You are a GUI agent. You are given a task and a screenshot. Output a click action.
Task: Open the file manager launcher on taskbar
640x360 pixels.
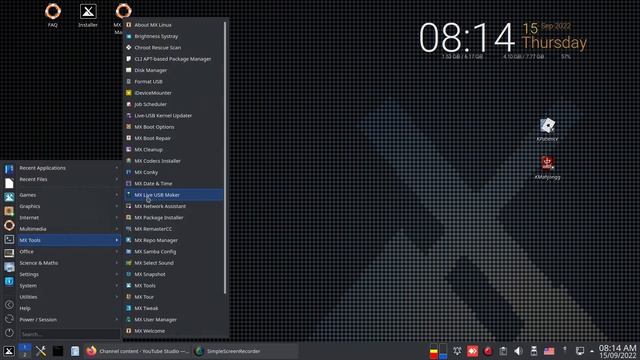(75, 351)
